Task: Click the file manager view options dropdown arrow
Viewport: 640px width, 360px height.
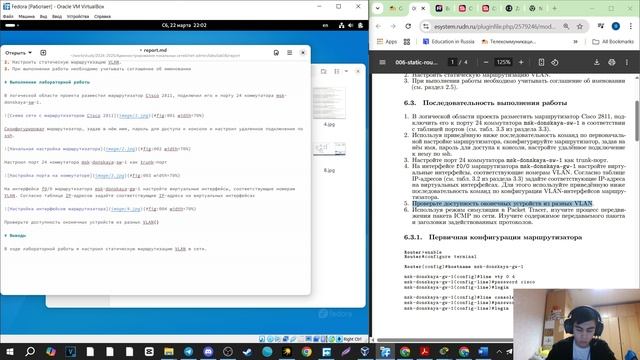Action: [x=346, y=71]
